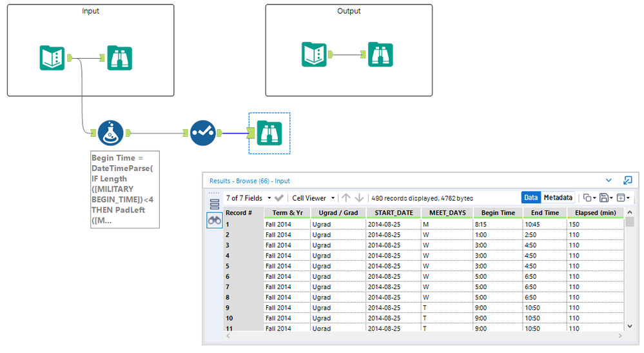
Task: Click the apply fields checkmark icon
Action: coord(279,198)
